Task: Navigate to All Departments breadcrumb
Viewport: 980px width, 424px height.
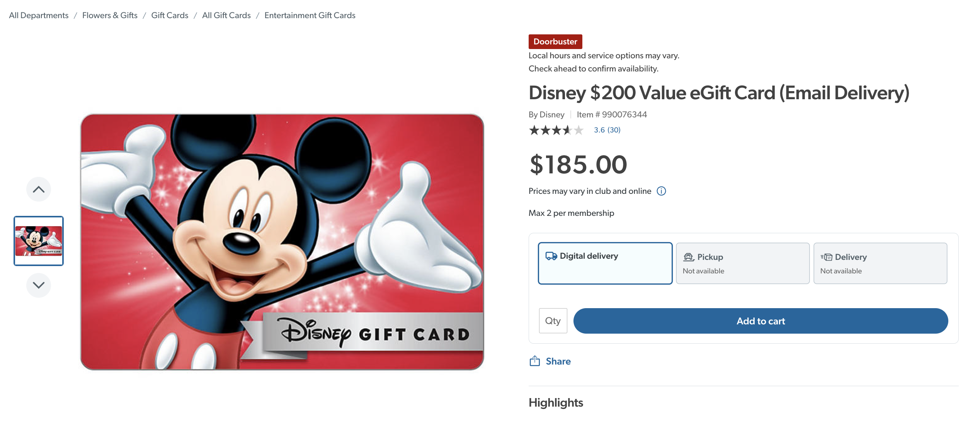Action: (39, 15)
